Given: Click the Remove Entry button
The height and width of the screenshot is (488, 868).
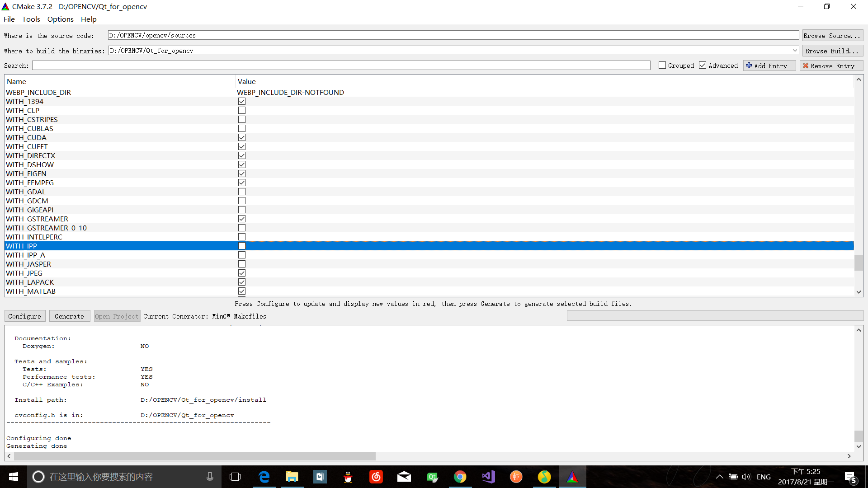Looking at the screenshot, I should click(x=831, y=66).
